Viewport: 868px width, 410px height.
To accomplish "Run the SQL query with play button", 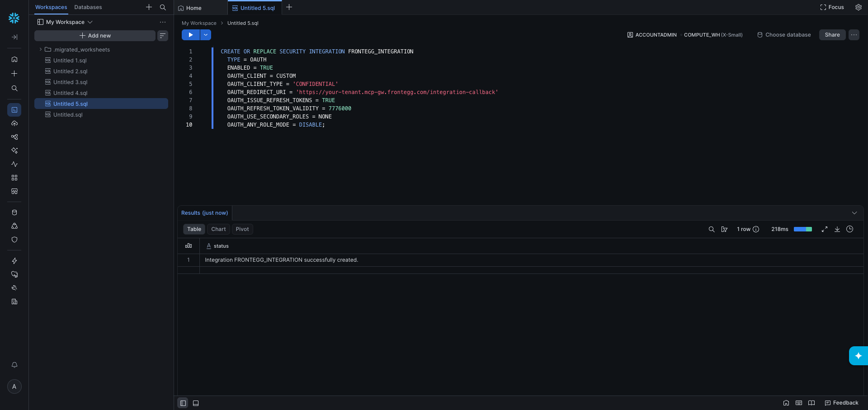I will click(191, 35).
